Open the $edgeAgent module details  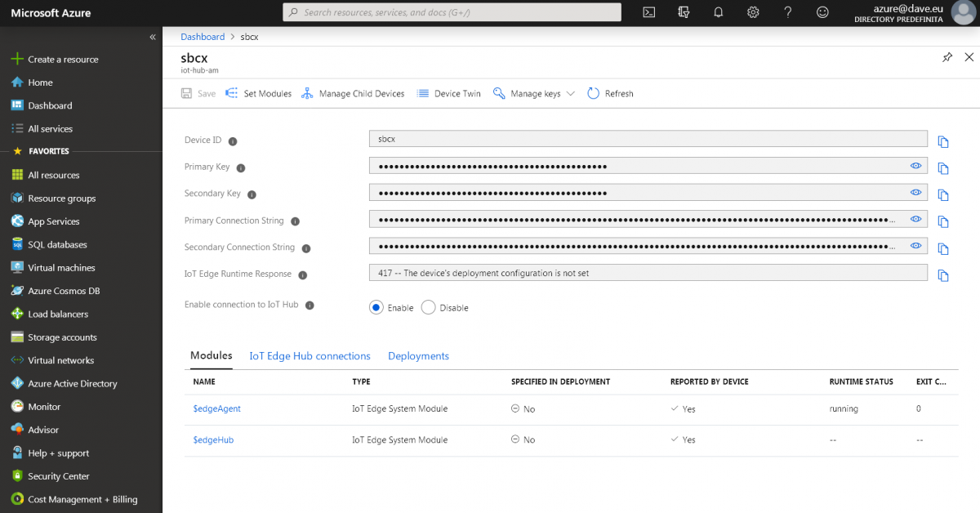(216, 408)
